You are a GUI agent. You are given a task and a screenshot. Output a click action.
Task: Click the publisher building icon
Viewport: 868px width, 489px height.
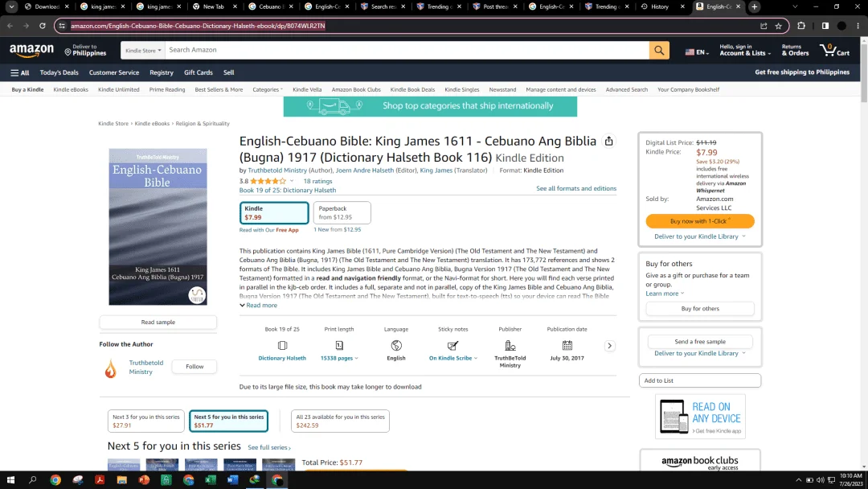pos(510,346)
